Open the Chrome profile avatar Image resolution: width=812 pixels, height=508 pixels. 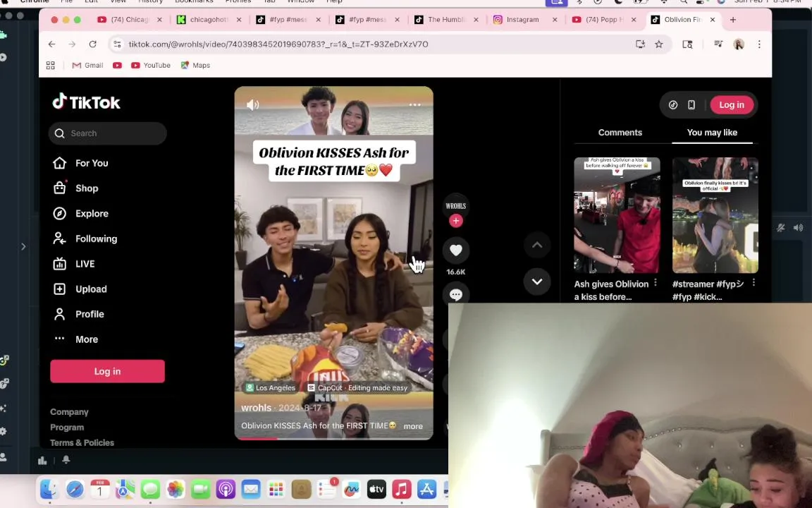[739, 44]
